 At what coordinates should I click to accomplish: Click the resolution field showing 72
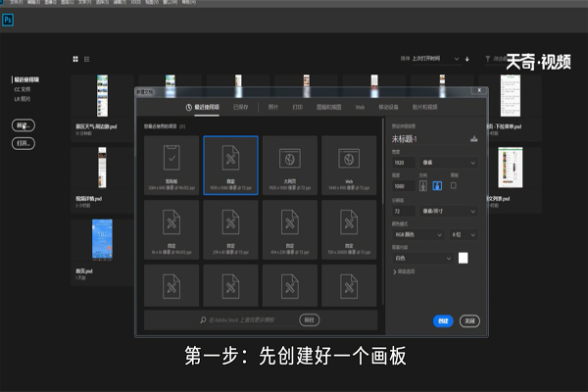[x=404, y=212]
